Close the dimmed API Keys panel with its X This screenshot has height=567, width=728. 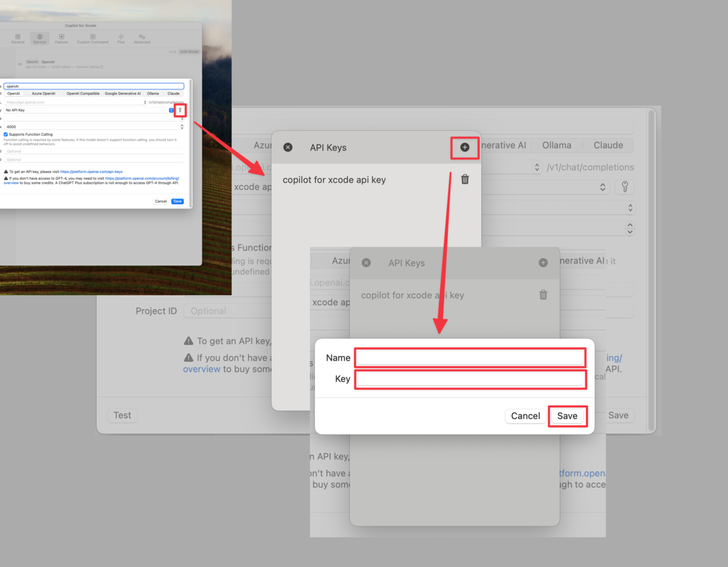(366, 263)
